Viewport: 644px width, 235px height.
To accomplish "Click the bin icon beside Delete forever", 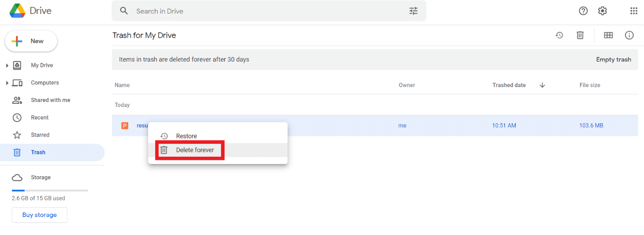I will pyautogui.click(x=164, y=150).
